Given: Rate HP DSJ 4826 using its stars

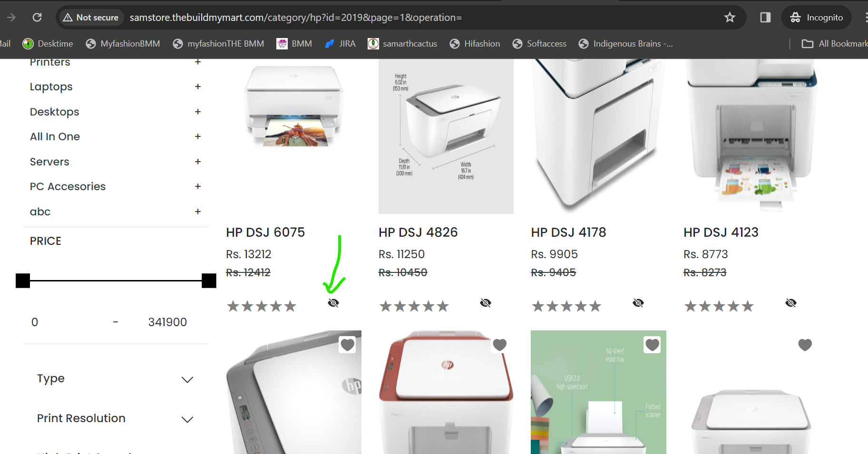Looking at the screenshot, I should tap(414, 306).
